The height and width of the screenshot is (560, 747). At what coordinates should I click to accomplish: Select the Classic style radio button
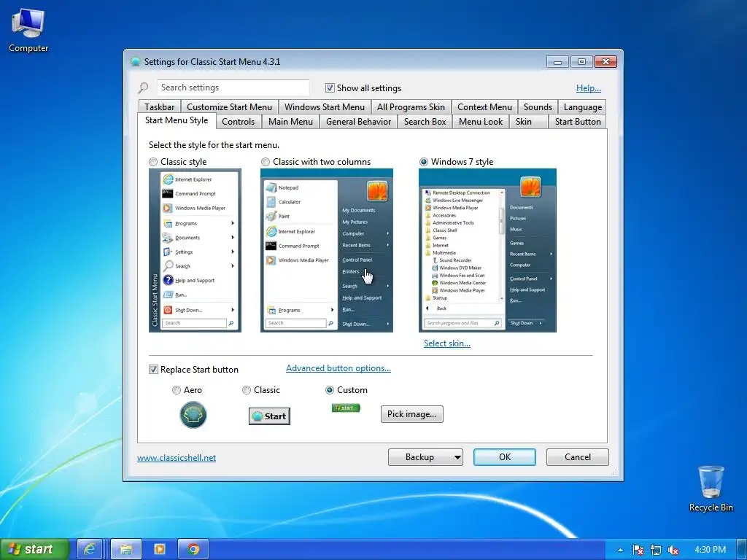153,162
